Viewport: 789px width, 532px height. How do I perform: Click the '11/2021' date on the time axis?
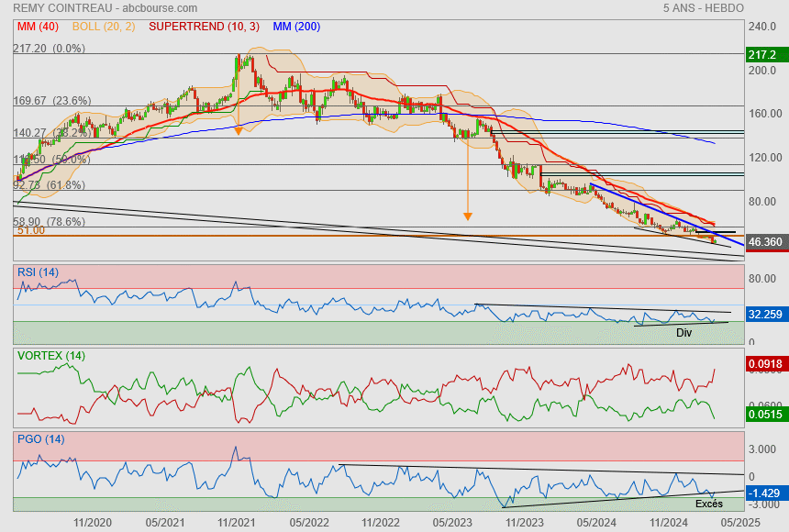pyautogui.click(x=237, y=523)
